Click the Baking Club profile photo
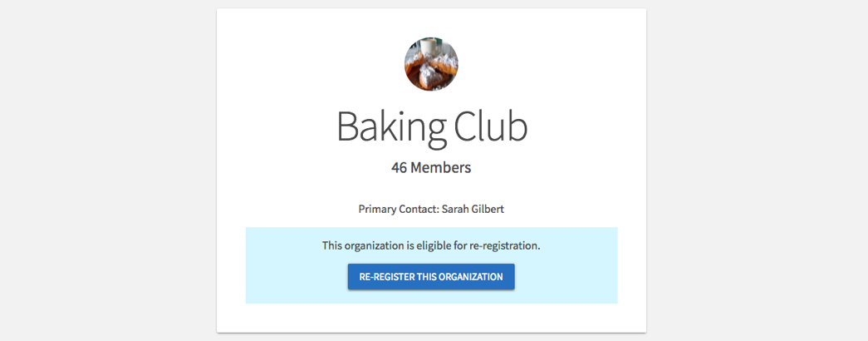 click(x=431, y=64)
